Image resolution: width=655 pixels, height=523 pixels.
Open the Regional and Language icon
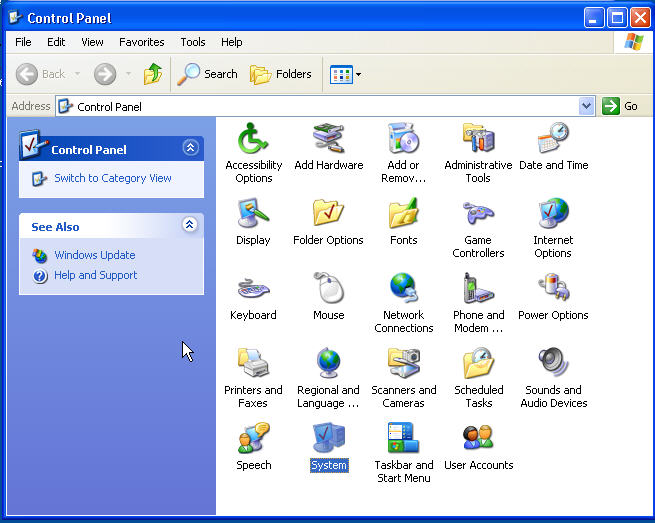tap(328, 363)
